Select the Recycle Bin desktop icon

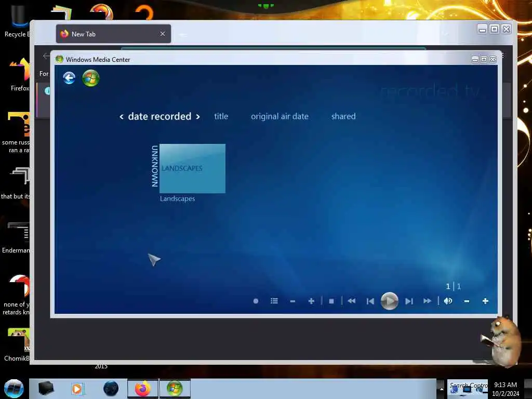(16, 21)
